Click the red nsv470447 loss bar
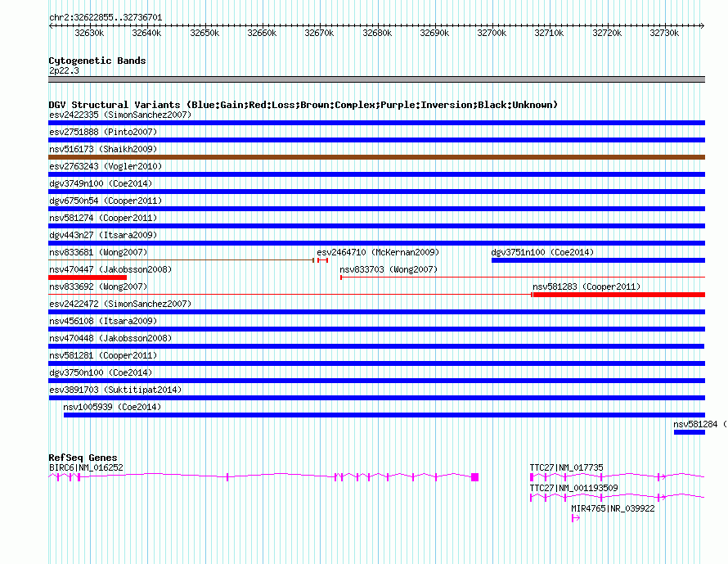 click(88, 277)
